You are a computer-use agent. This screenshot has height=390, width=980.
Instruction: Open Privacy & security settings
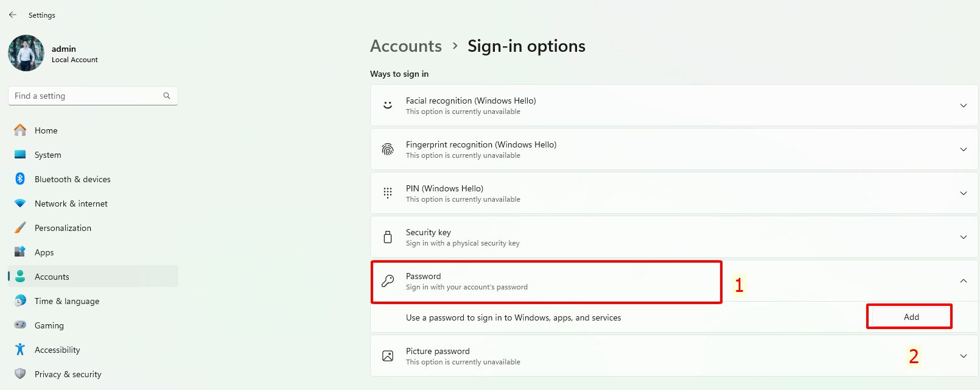click(68, 374)
